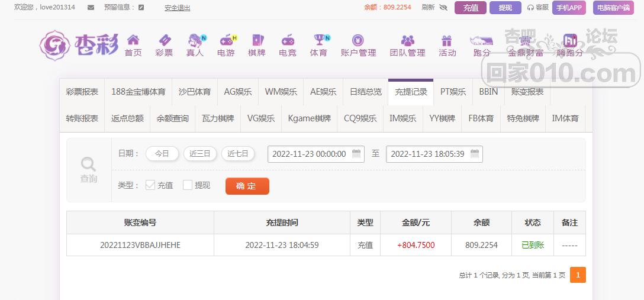The height and width of the screenshot is (300, 644).
Task: Open end date calendar picker
Action: pos(474,154)
